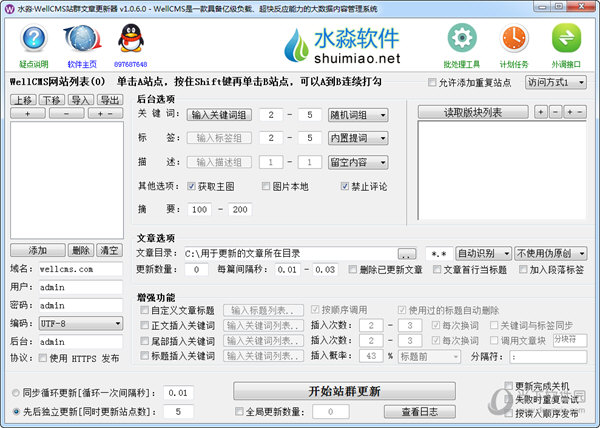Click the 密码 input field
This screenshot has height=428, width=600.
(80, 305)
